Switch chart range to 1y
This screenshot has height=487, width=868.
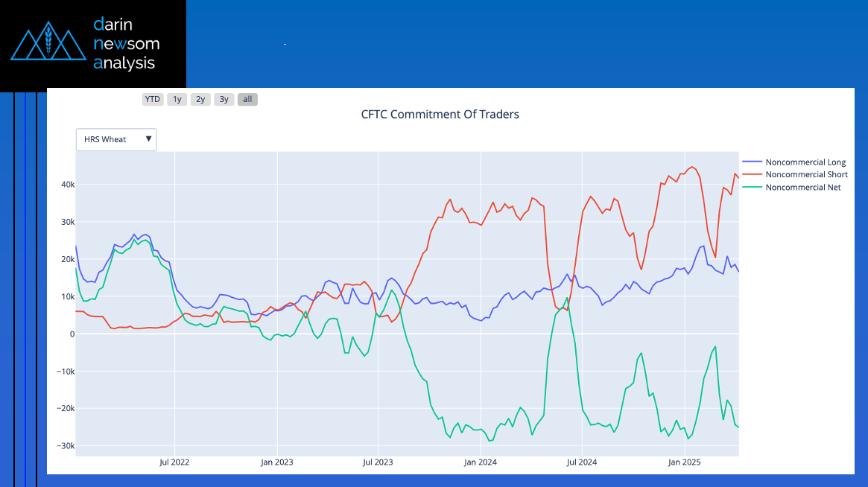click(177, 99)
